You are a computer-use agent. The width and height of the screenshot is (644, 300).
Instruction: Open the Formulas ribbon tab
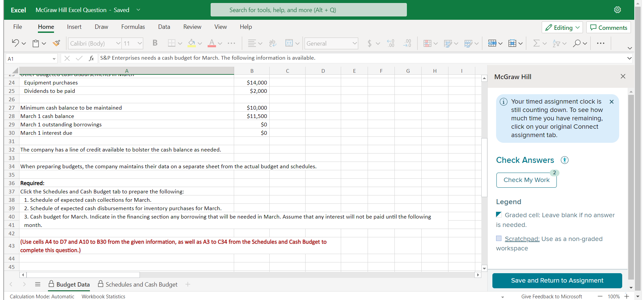[x=133, y=27]
